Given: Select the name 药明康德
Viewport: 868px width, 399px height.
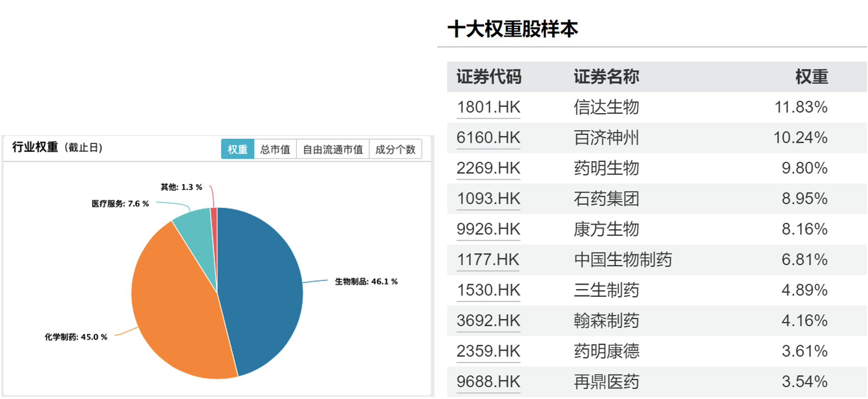Looking at the screenshot, I should (x=606, y=351).
